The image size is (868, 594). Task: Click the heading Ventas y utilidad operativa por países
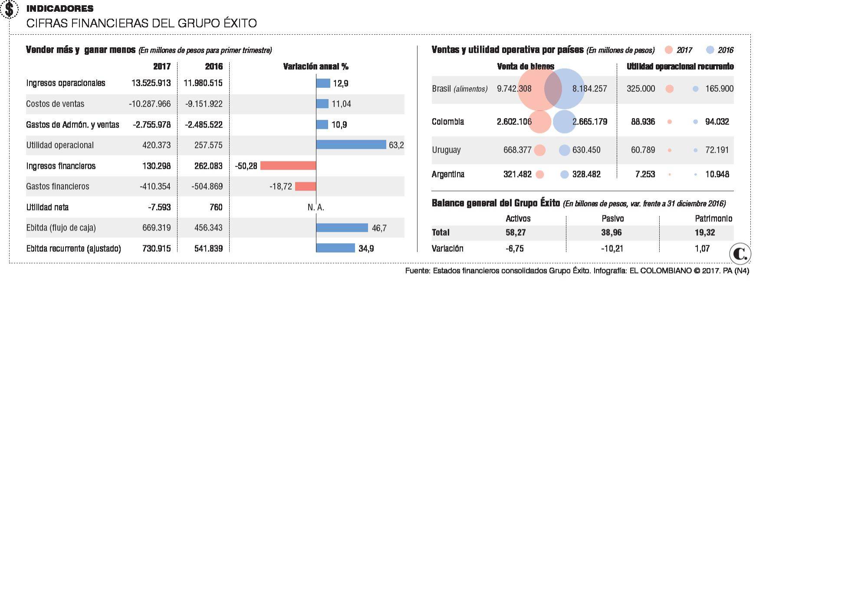(x=507, y=50)
